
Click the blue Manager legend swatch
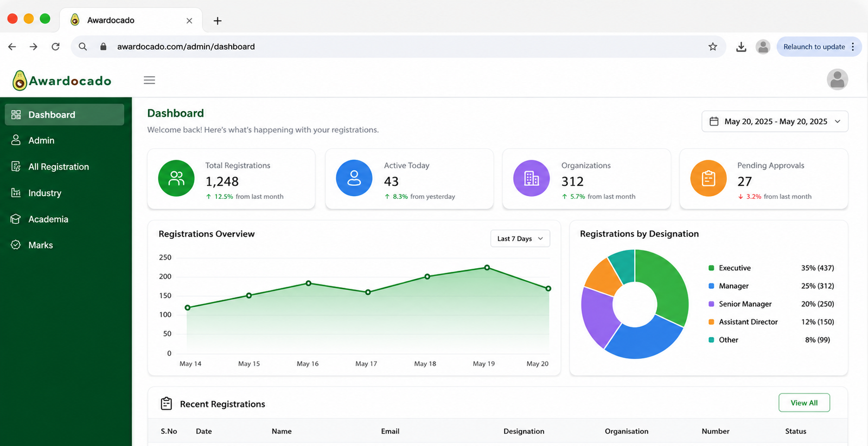(x=711, y=286)
